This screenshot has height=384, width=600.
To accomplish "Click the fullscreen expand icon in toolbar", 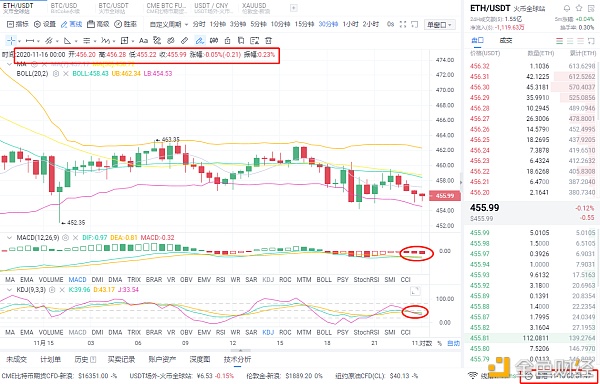I will (x=403, y=24).
